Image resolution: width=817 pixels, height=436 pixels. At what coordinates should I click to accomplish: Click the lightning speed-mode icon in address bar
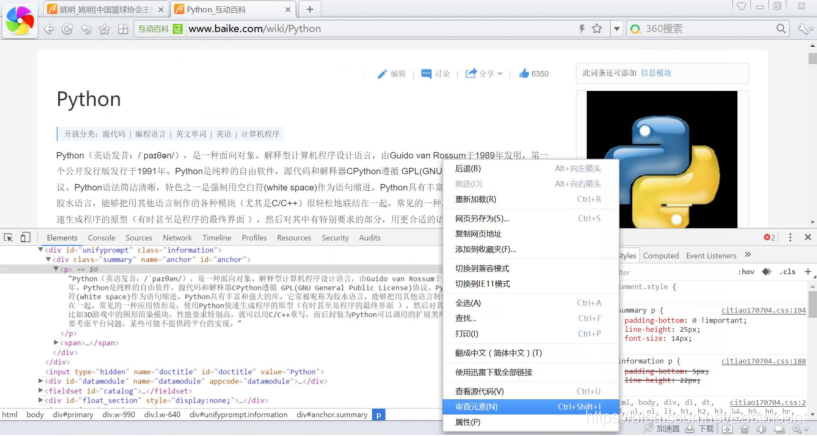pos(582,29)
